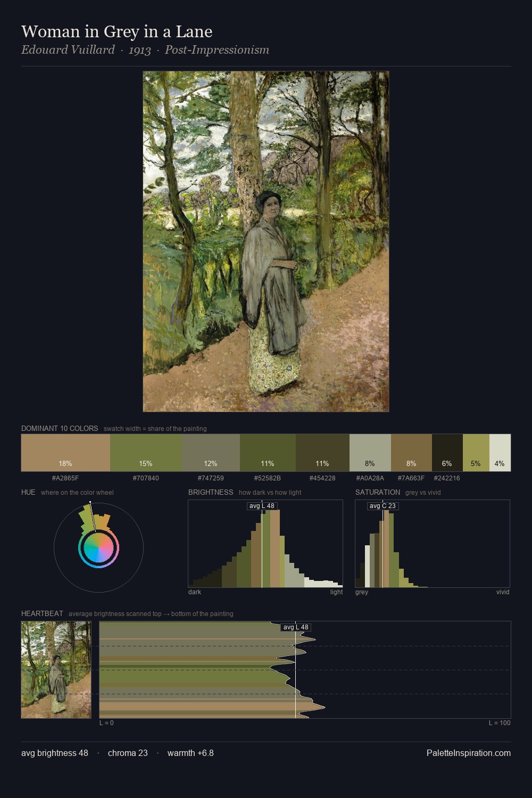This screenshot has height=798, width=532.
Task: Click the "L = 100" axis label
Action: click(x=500, y=723)
